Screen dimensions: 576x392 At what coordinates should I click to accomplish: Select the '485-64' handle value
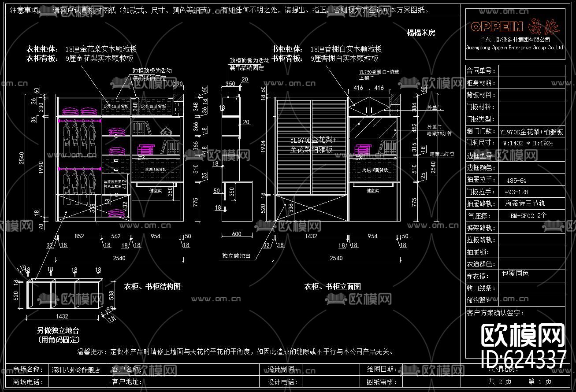tap(516, 181)
